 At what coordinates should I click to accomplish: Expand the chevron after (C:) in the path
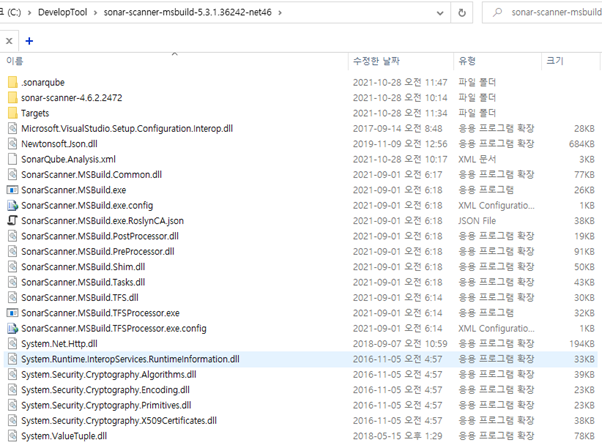[x=29, y=13]
